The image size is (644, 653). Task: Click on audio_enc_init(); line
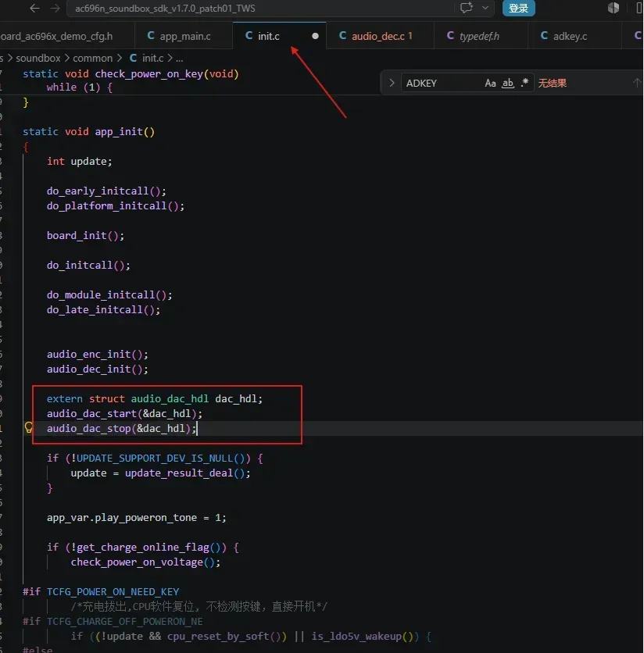click(x=97, y=355)
